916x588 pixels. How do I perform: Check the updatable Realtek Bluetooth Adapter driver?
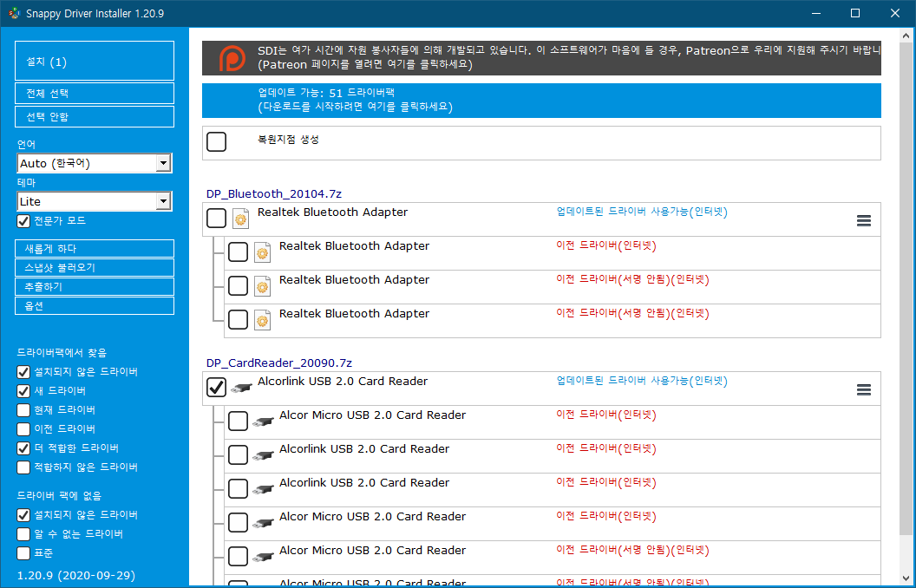coord(216,219)
